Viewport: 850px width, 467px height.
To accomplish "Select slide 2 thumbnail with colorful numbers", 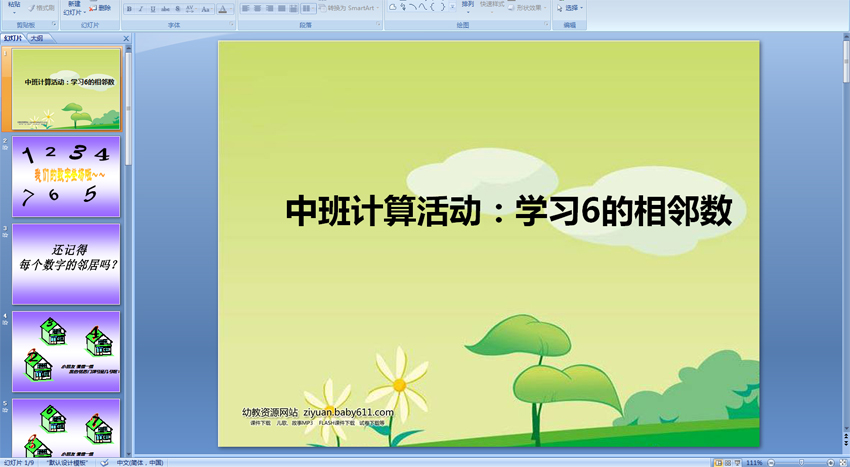I will coord(66,176).
